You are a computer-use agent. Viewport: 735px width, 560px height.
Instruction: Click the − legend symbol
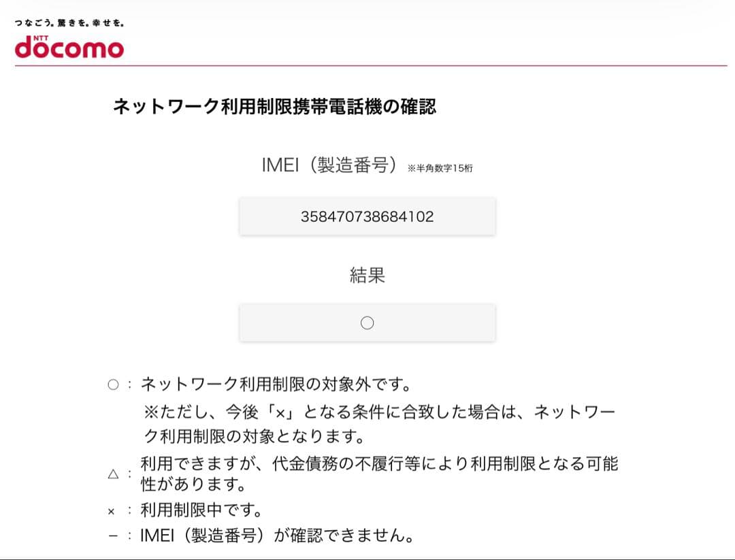pos(113,536)
